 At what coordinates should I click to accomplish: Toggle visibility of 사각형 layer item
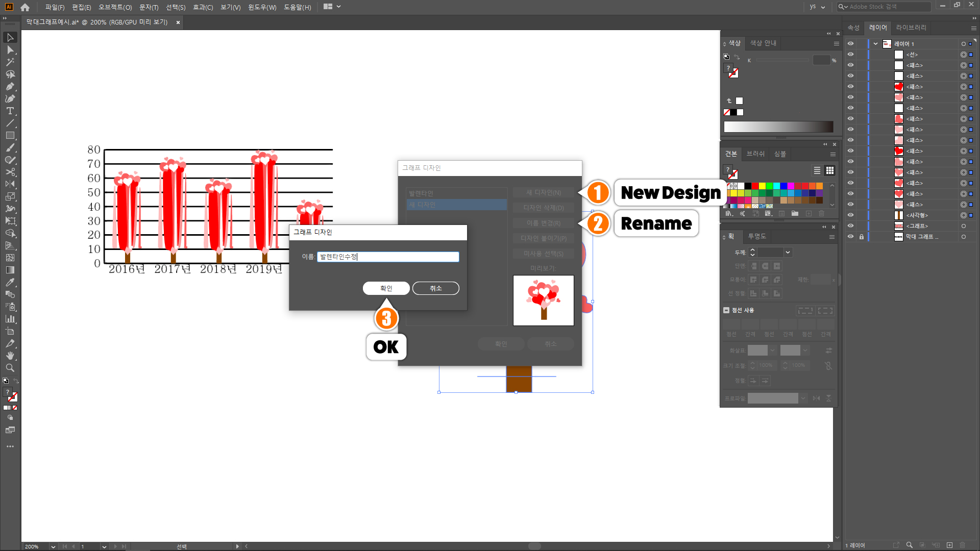850,215
